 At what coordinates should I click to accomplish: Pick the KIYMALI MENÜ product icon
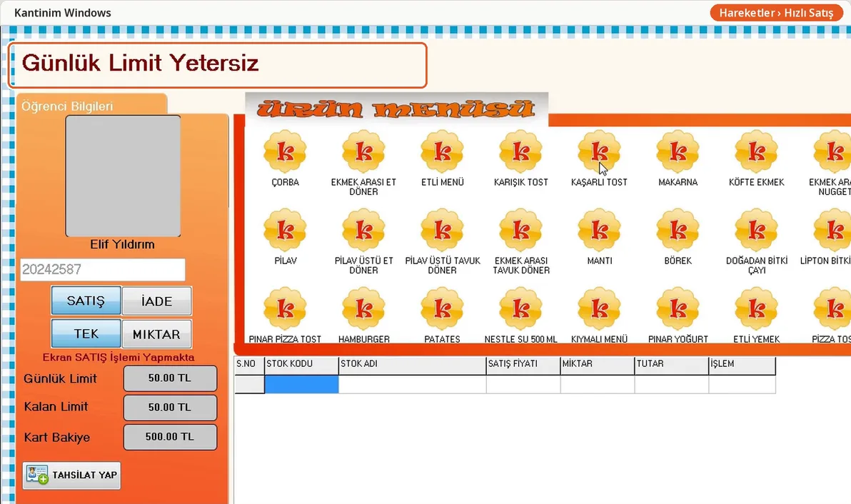pyautogui.click(x=599, y=308)
